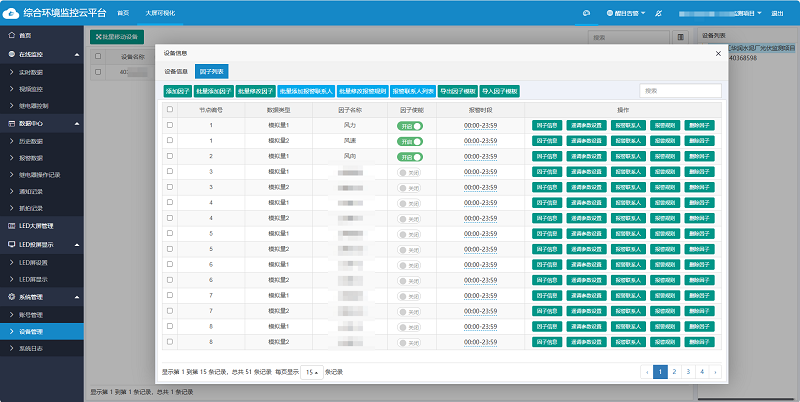The height and width of the screenshot is (402, 800).
Task: Click the 导出因子模板 export button
Action: point(457,91)
